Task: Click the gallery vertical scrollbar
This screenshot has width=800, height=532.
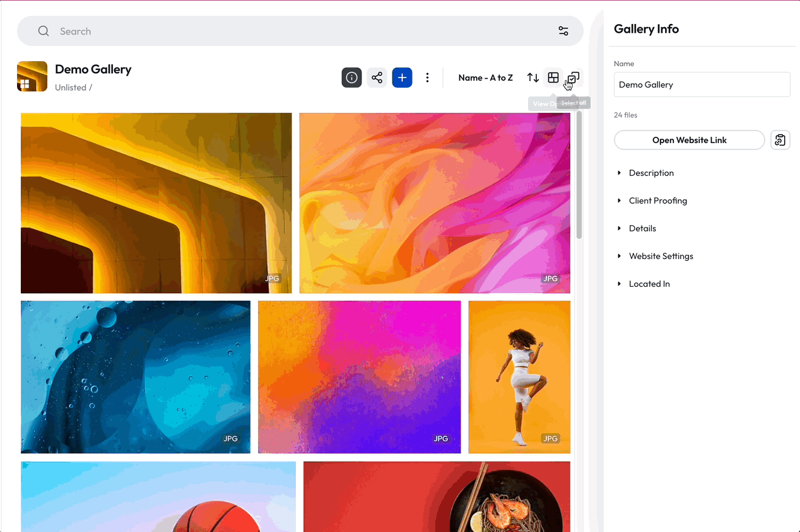Action: click(579, 176)
